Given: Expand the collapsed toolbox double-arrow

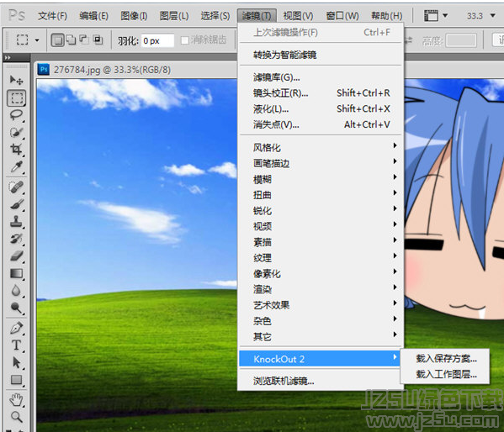Looking at the screenshot, I should pos(8,58).
